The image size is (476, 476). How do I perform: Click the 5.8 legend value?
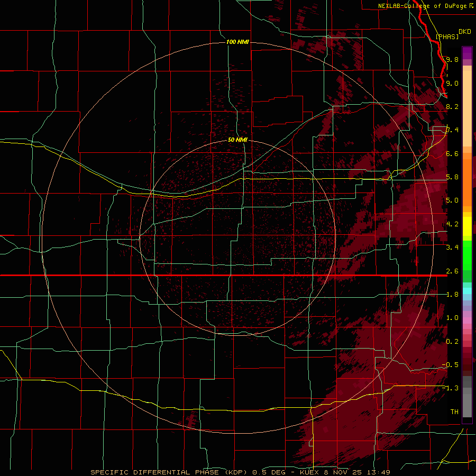tap(452, 177)
